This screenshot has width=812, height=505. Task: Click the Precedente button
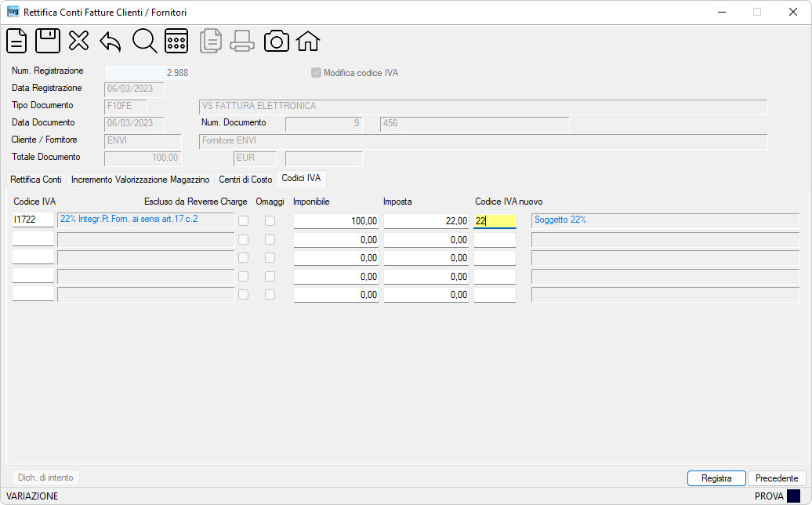point(777,478)
